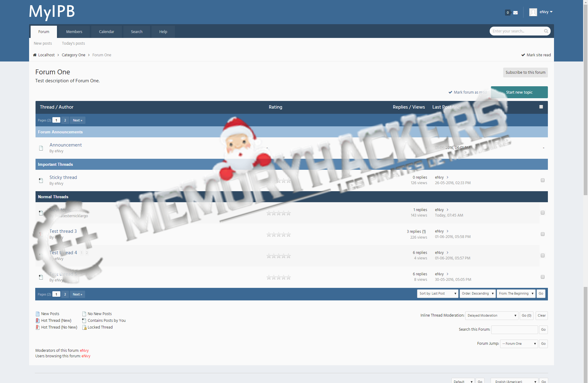Open the Members tab
The width and height of the screenshot is (588, 383).
pyautogui.click(x=74, y=32)
